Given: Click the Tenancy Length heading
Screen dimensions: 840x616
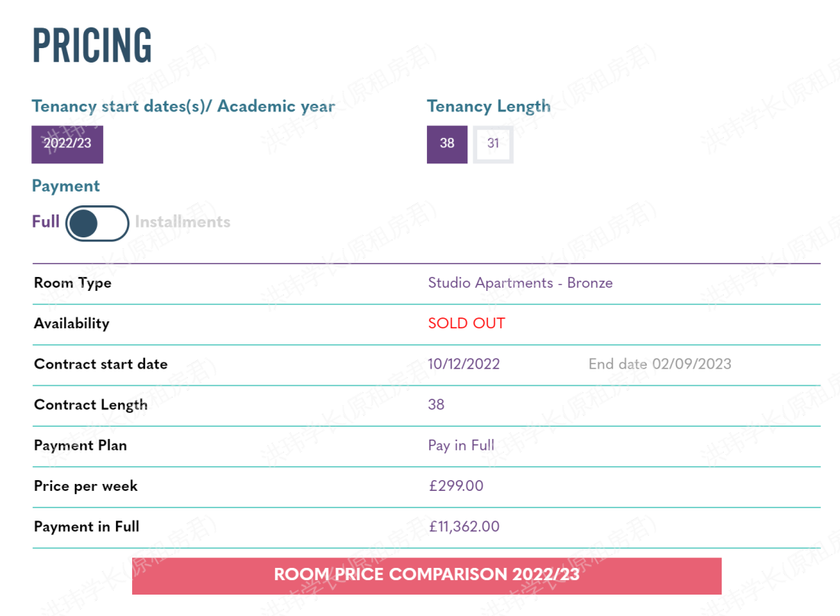Looking at the screenshot, I should coord(488,106).
